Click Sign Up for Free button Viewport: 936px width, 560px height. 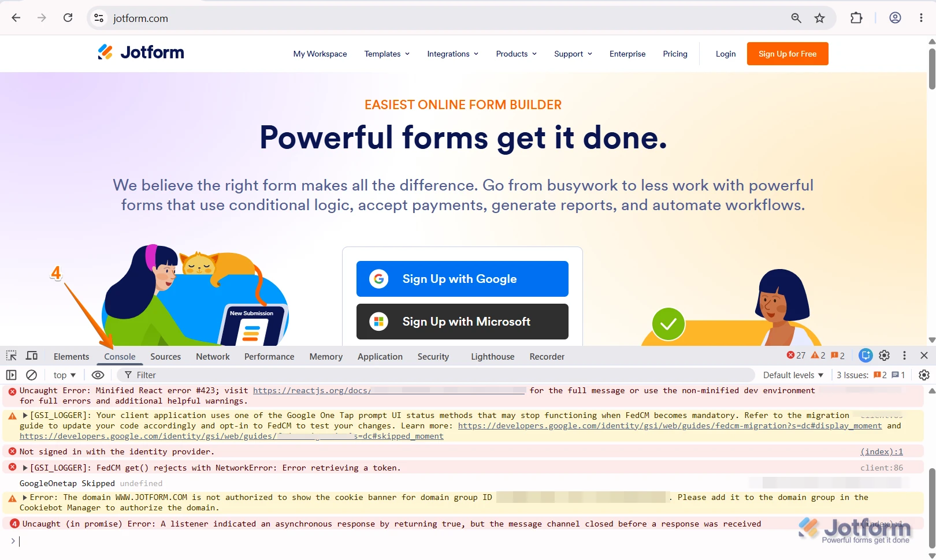coord(788,54)
